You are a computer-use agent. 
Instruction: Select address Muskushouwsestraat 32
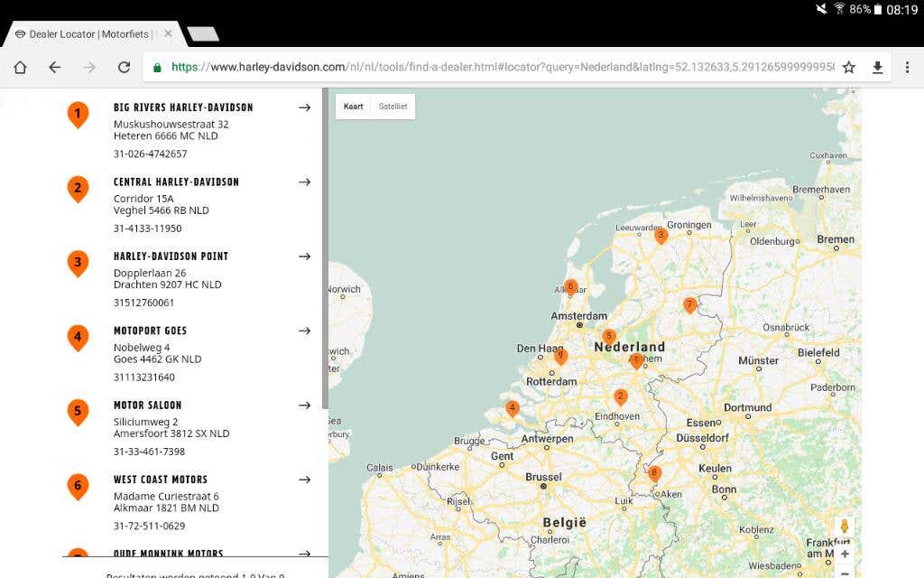click(x=171, y=125)
